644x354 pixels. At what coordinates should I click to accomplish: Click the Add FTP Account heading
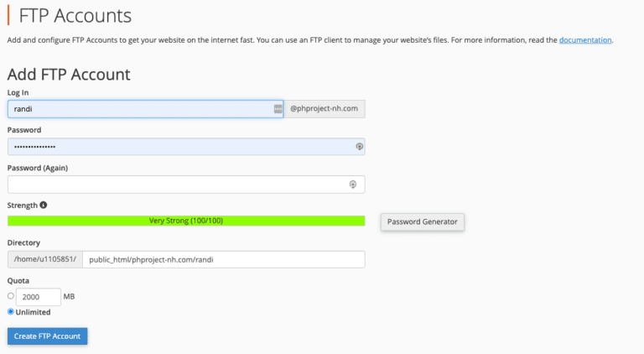[69, 75]
